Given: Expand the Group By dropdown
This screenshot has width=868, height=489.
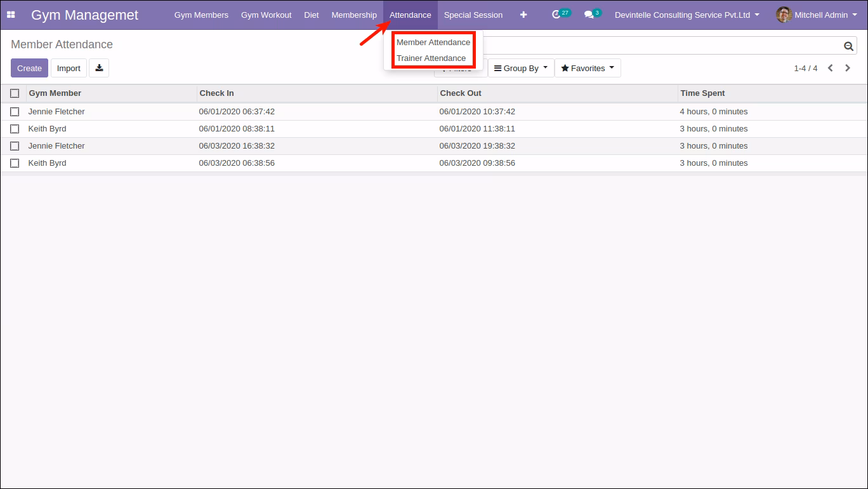Looking at the screenshot, I should pyautogui.click(x=521, y=68).
